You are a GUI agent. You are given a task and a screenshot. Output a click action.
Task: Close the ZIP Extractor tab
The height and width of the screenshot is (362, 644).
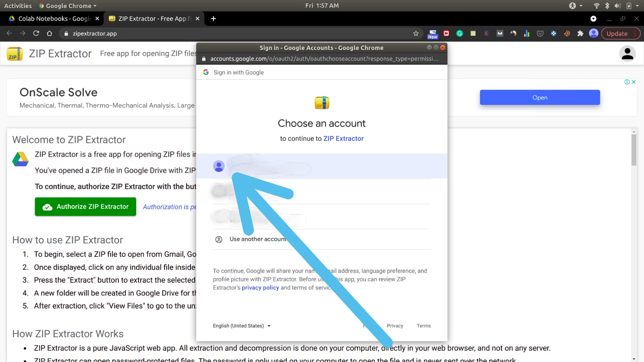click(197, 19)
